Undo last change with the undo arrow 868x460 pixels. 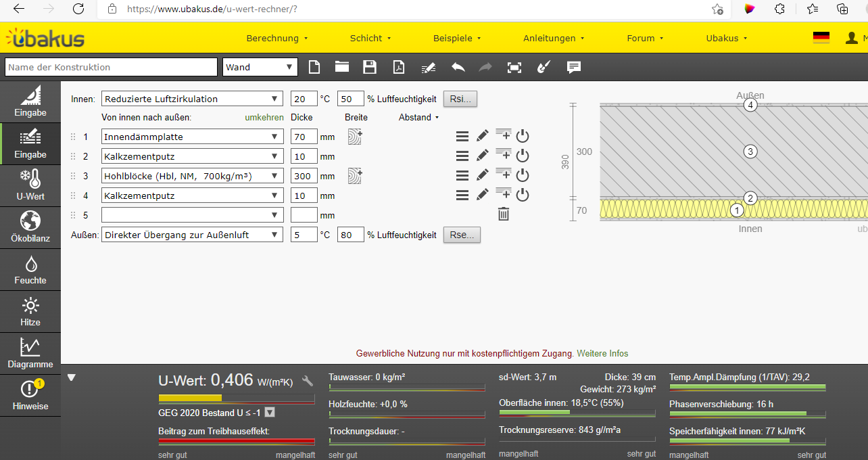[x=458, y=67]
